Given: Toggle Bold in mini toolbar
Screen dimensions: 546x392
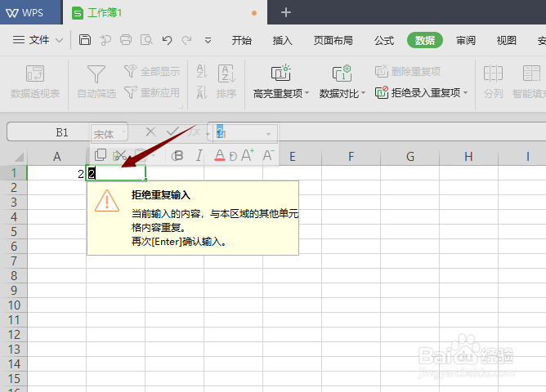Looking at the screenshot, I should point(177,155).
